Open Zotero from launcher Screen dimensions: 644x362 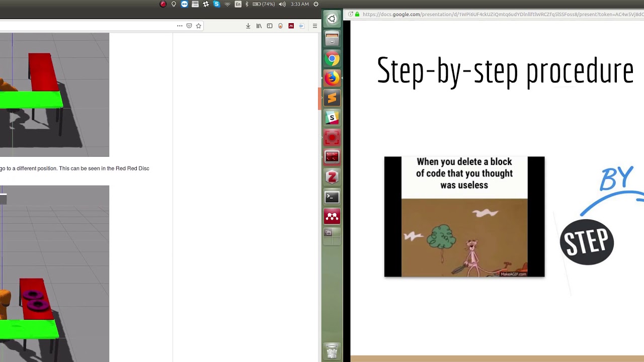coord(332,177)
